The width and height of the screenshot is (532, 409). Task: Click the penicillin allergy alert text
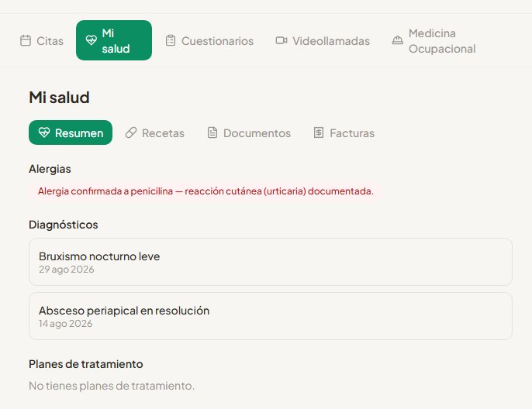206,191
